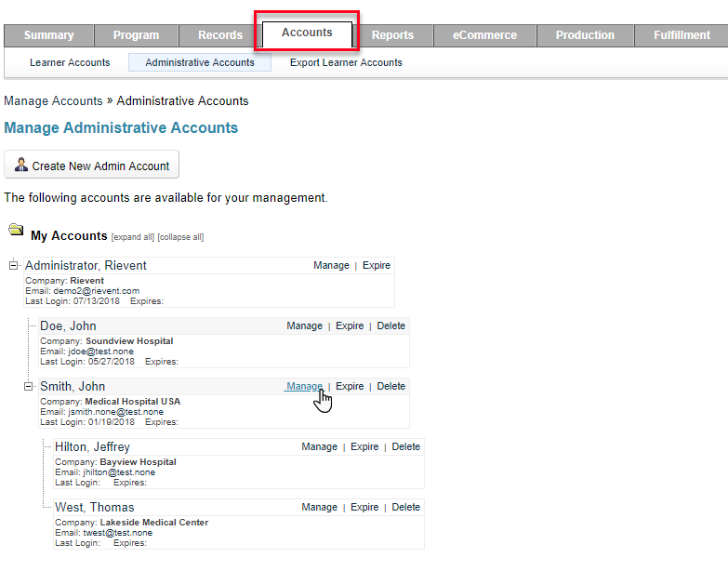This screenshot has width=728, height=571.
Task: Click Manage Accounts breadcrumb
Action: click(53, 101)
